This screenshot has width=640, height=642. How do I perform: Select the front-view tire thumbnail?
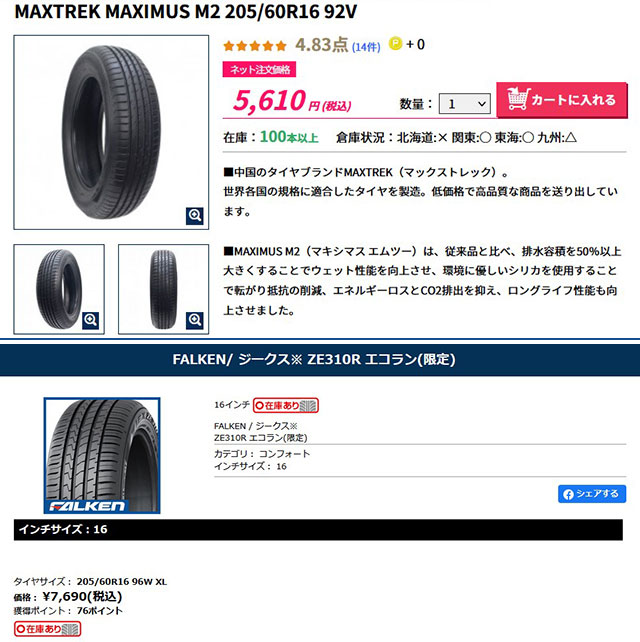click(163, 289)
